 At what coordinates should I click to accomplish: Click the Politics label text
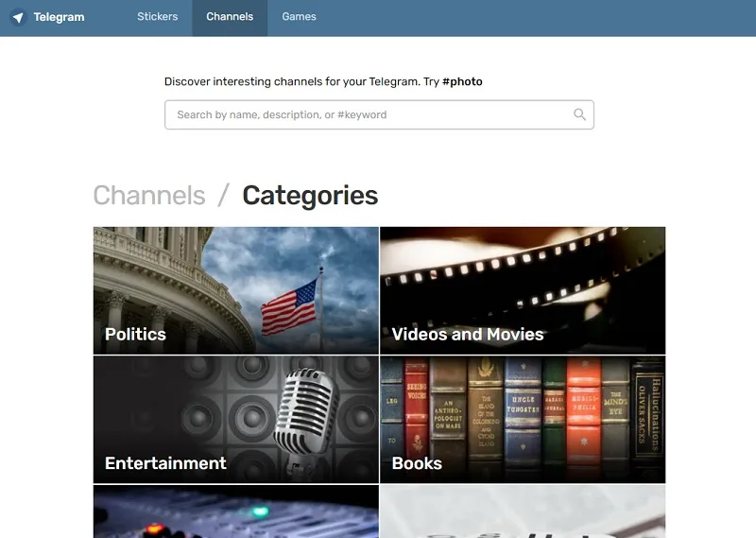135,334
